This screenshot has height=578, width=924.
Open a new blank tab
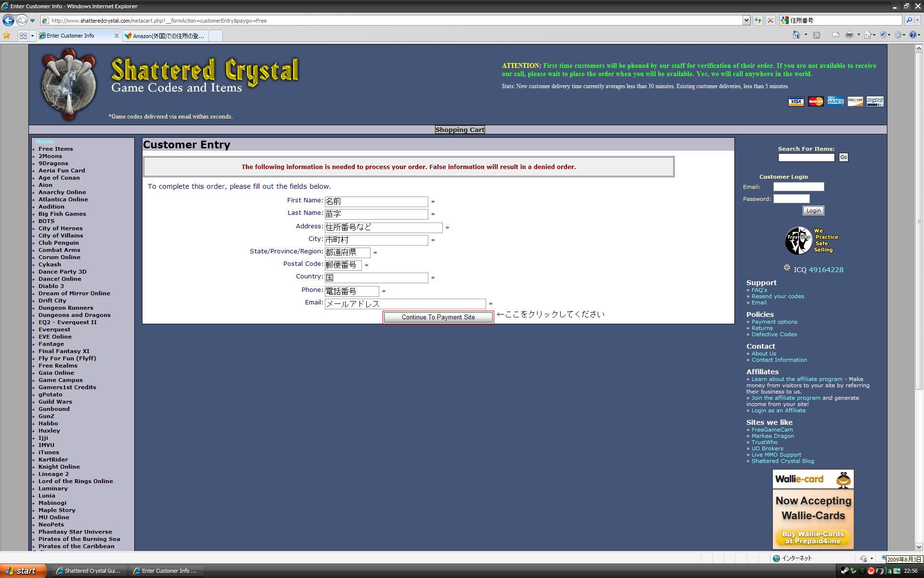click(x=216, y=36)
